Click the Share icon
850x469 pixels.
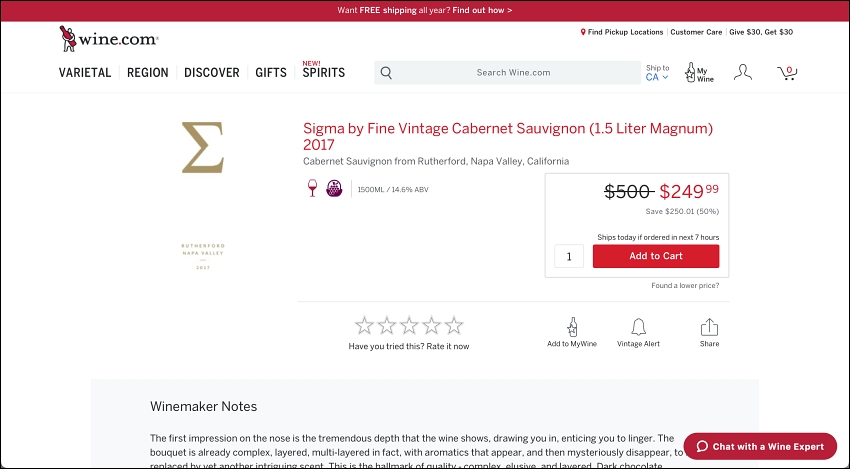coord(709,327)
